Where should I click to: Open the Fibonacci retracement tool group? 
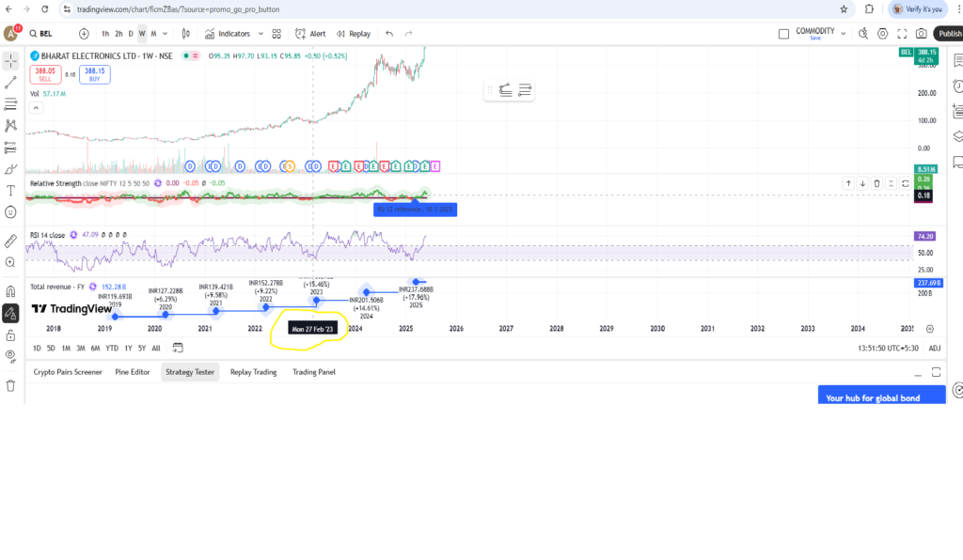click(x=10, y=104)
